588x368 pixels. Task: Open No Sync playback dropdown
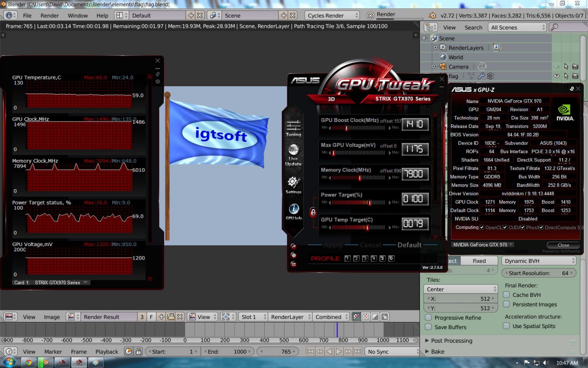pyautogui.click(x=392, y=352)
